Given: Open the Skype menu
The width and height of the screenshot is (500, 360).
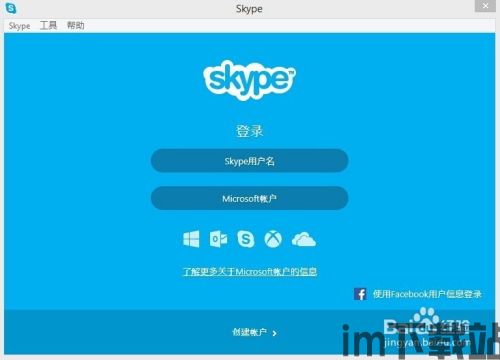Looking at the screenshot, I should 19,26.
